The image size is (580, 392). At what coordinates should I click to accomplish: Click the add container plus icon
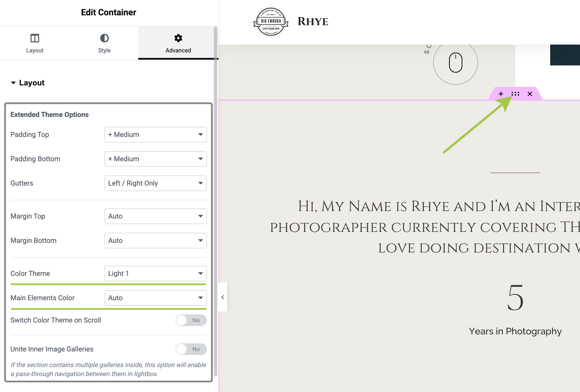click(x=501, y=94)
